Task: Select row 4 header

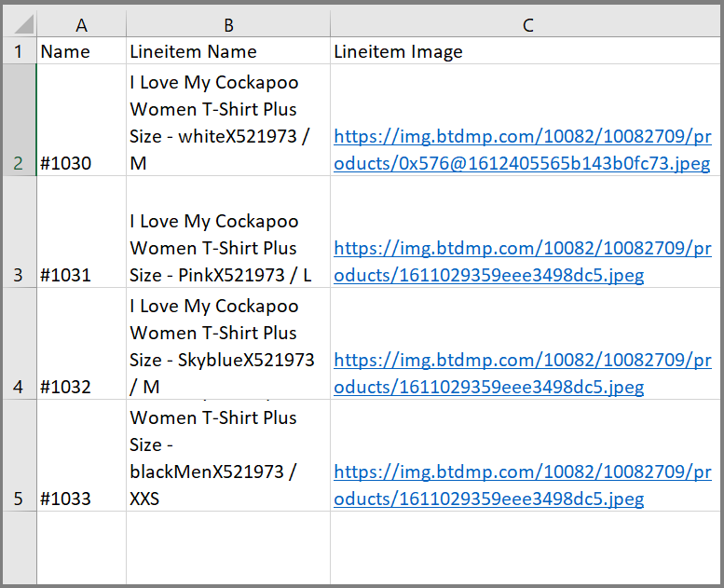Action: (18, 345)
